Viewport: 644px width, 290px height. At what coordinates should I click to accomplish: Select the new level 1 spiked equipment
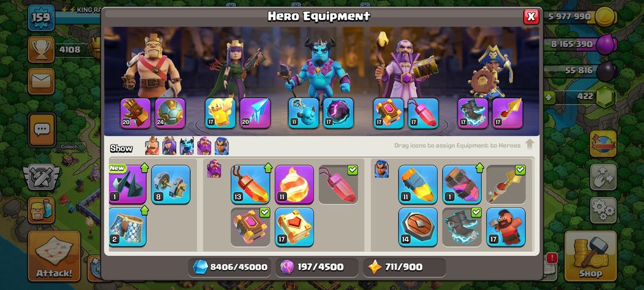(128, 184)
